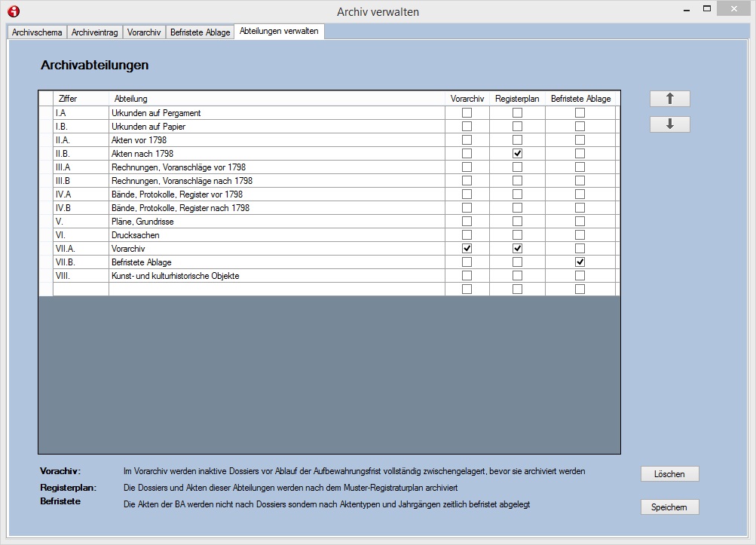This screenshot has width=756, height=545.
Task: Click the Speichern button
Action: pyautogui.click(x=669, y=507)
